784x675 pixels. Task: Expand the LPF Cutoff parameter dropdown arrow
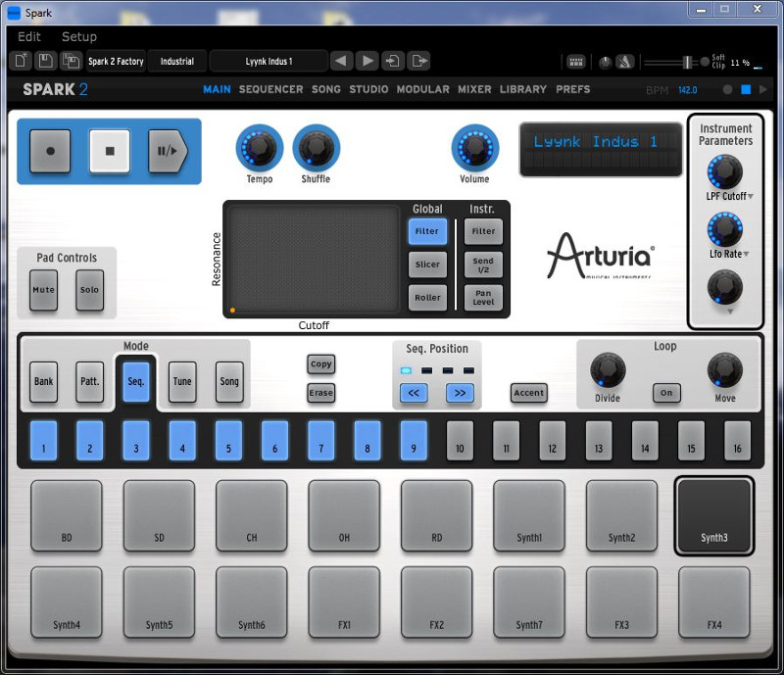(x=751, y=197)
